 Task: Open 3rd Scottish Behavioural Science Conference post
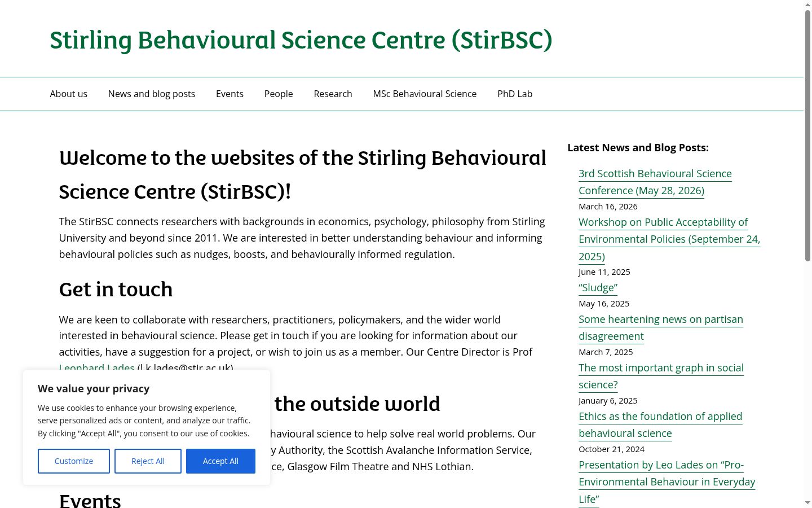pyautogui.click(x=655, y=182)
